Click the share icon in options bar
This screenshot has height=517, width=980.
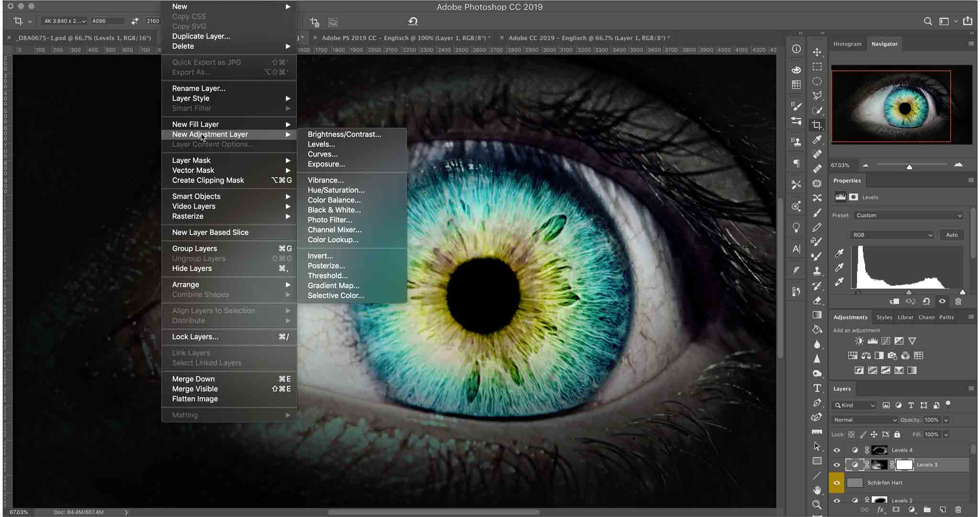pyautogui.click(x=968, y=21)
